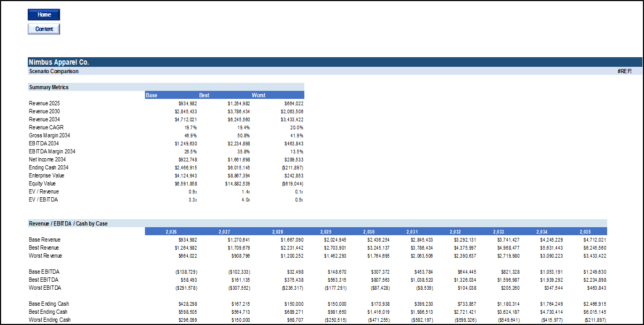644x325 pixels.
Task: Select the Scenario Comparison header row
Action: (x=53, y=70)
